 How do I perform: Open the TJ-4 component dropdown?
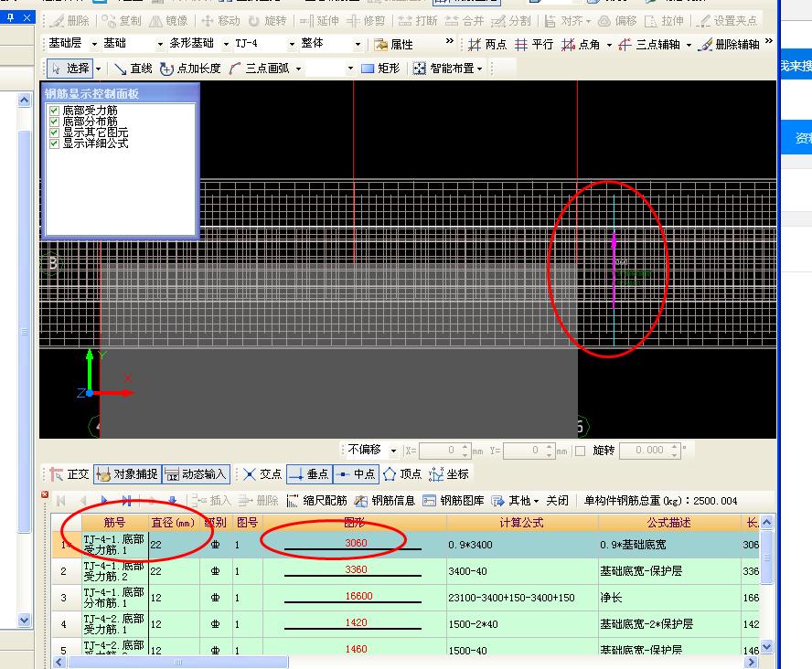[292, 45]
